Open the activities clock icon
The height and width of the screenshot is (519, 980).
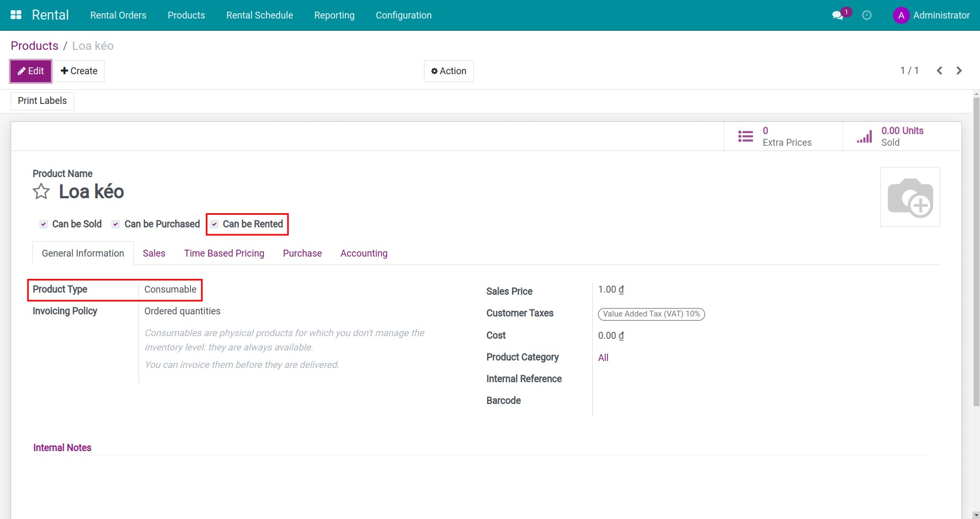[x=867, y=15]
